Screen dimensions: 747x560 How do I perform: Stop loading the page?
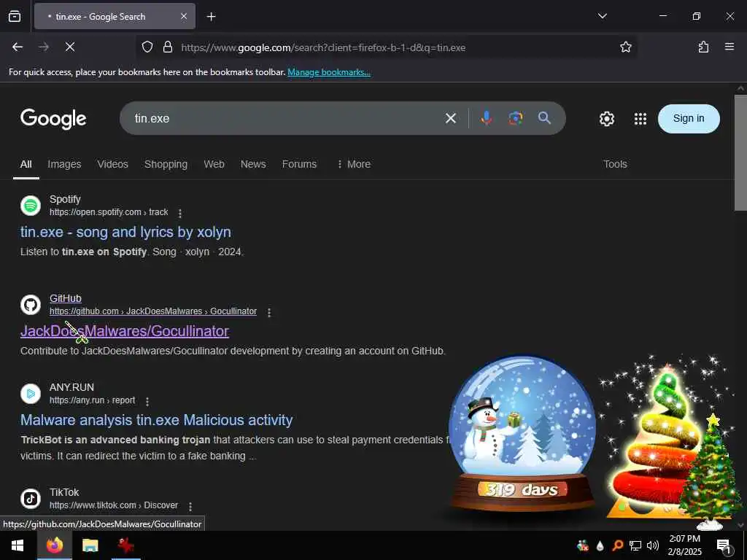[70, 47]
